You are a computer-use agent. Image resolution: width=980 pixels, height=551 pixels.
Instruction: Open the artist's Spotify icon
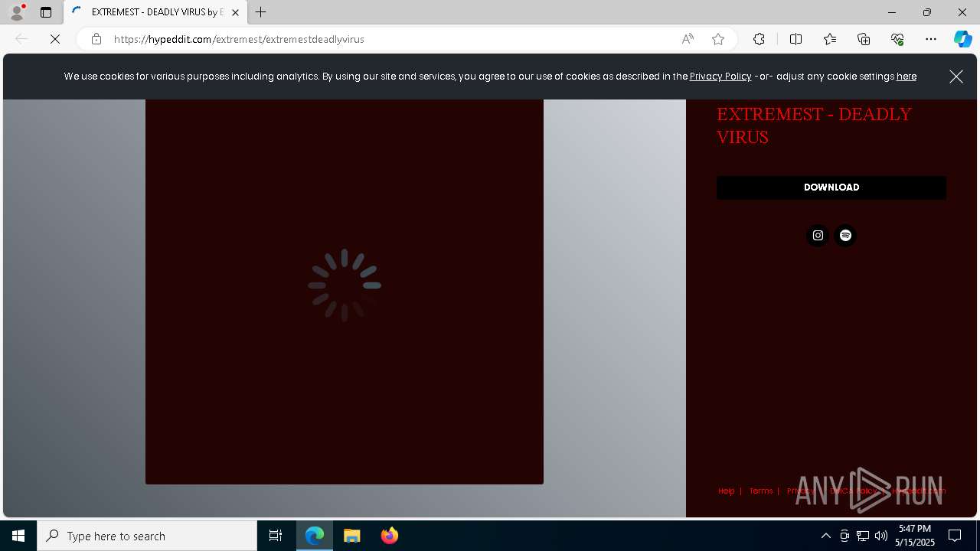[845, 236]
